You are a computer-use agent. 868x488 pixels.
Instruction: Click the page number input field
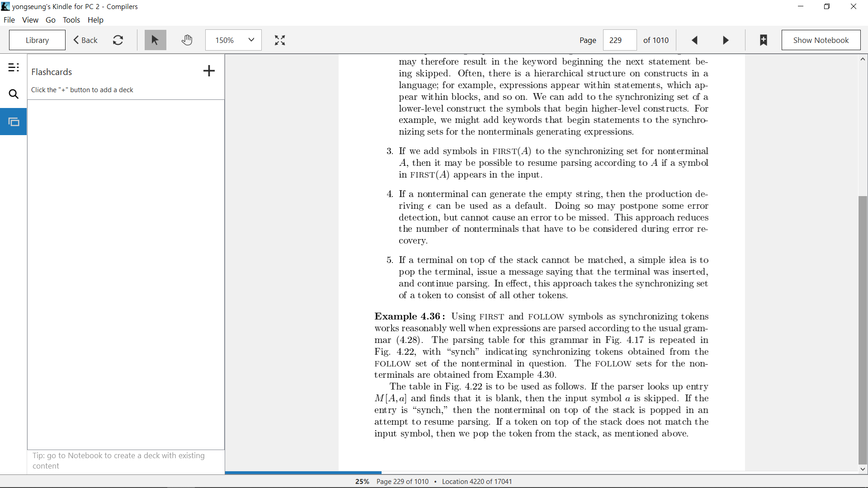click(x=620, y=40)
